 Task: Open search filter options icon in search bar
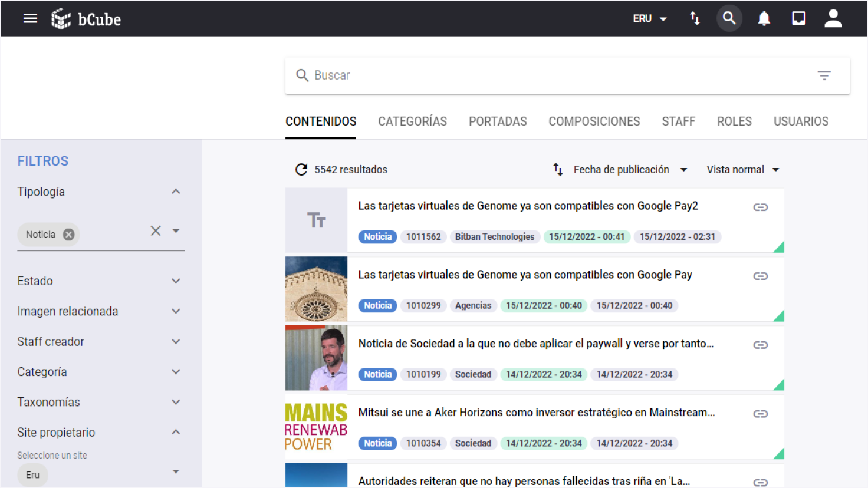coord(824,75)
